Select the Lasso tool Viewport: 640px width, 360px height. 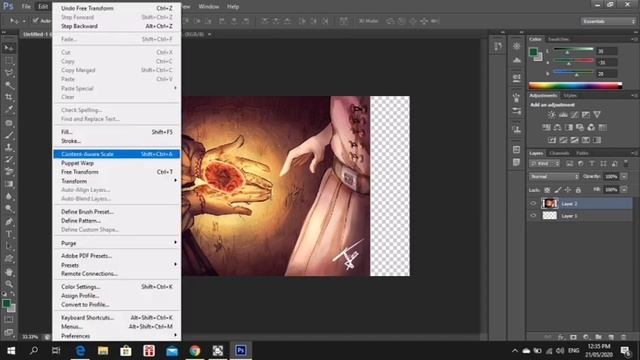coord(9,73)
